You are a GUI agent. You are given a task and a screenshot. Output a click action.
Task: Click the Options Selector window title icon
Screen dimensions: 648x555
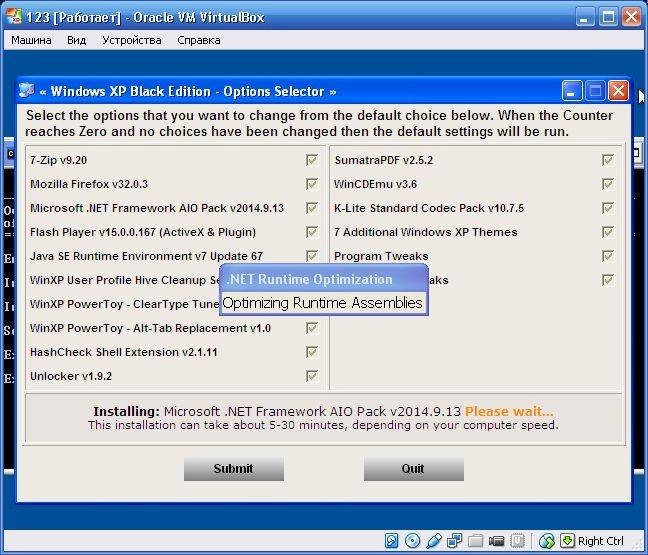point(27,91)
